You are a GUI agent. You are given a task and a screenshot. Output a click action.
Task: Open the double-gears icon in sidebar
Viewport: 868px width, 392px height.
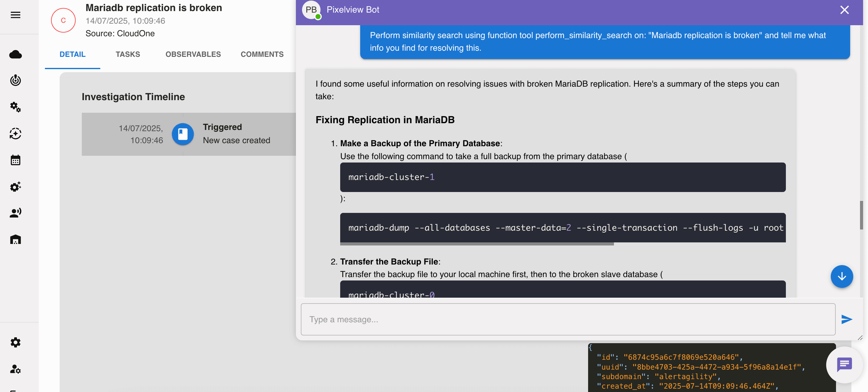pyautogui.click(x=15, y=107)
